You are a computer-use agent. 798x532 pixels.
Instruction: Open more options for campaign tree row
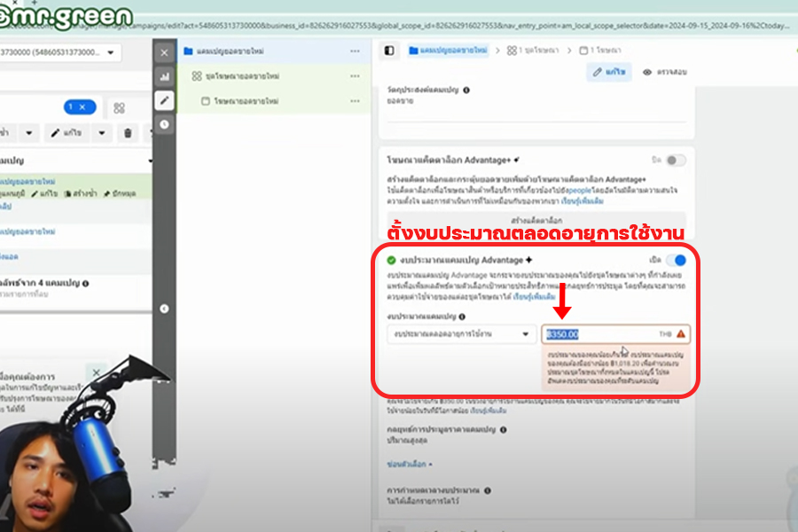pyautogui.click(x=355, y=51)
